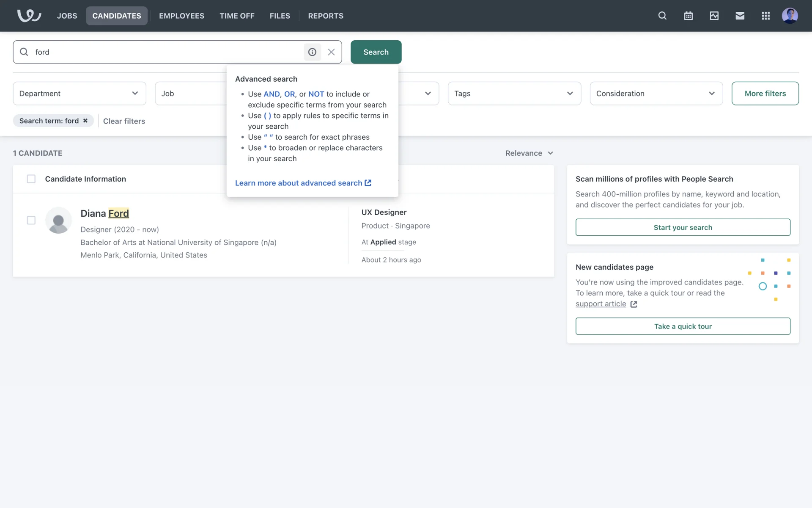Viewport: 812px width, 508px height.
Task: Click the advanced search info icon
Action: click(x=312, y=52)
